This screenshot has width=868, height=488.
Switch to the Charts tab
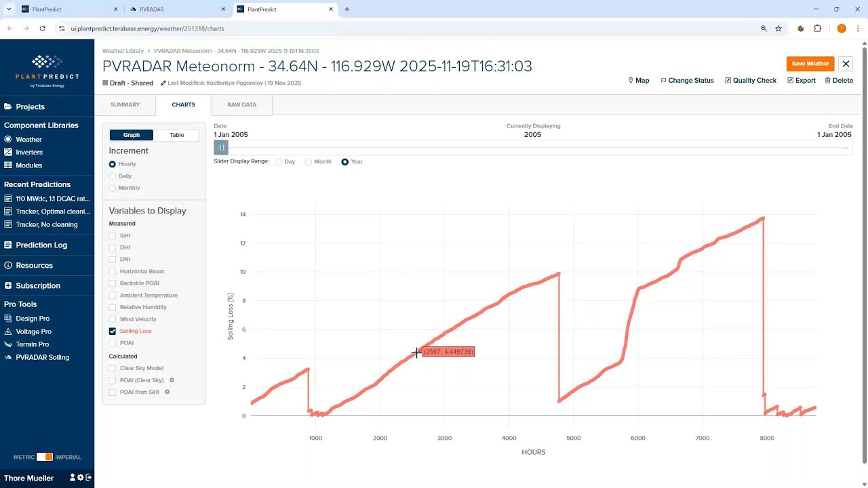pos(183,105)
